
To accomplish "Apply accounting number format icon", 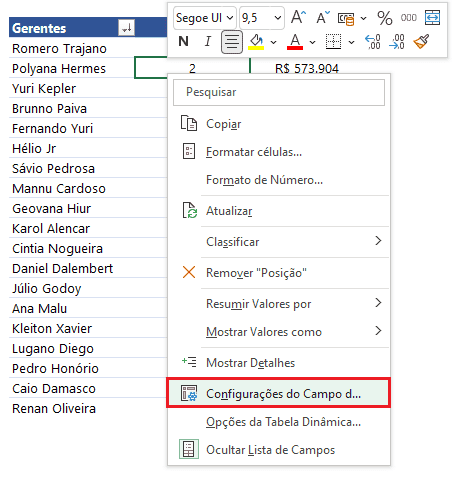I will [346, 18].
